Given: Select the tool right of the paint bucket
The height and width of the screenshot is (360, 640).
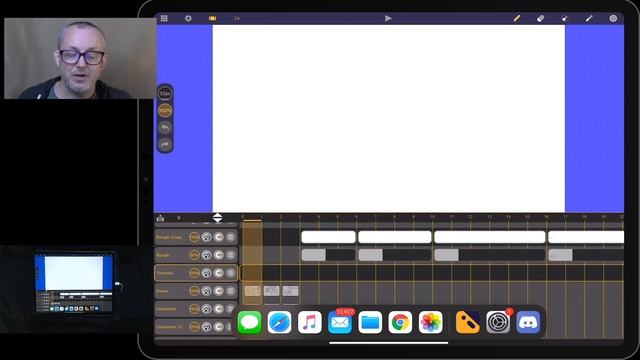Looking at the screenshot, I should (589, 18).
